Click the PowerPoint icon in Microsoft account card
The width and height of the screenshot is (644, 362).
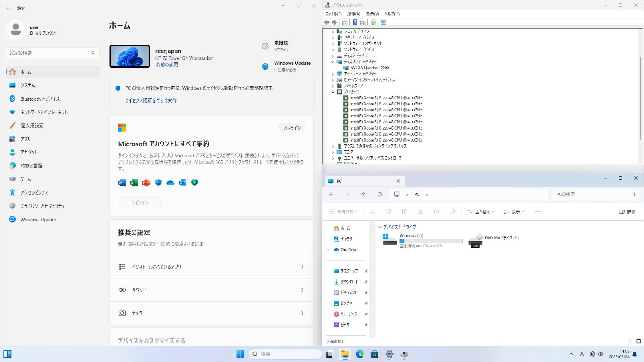pyautogui.click(x=146, y=183)
